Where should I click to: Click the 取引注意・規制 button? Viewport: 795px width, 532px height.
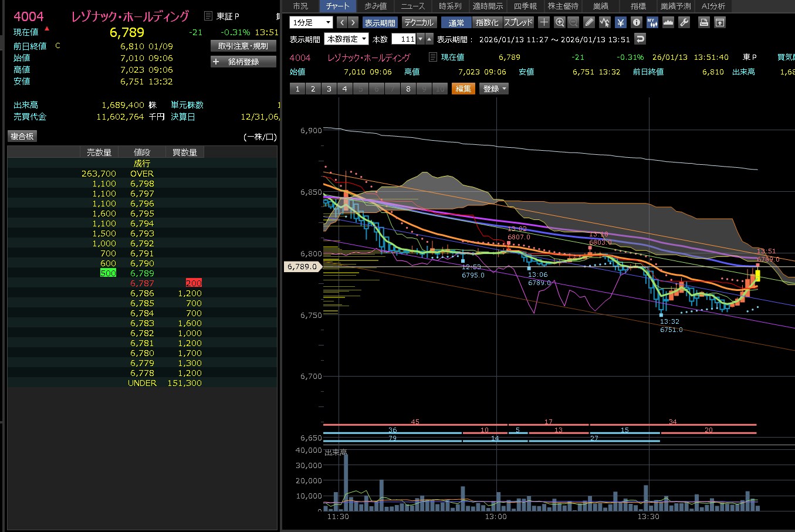(x=243, y=46)
